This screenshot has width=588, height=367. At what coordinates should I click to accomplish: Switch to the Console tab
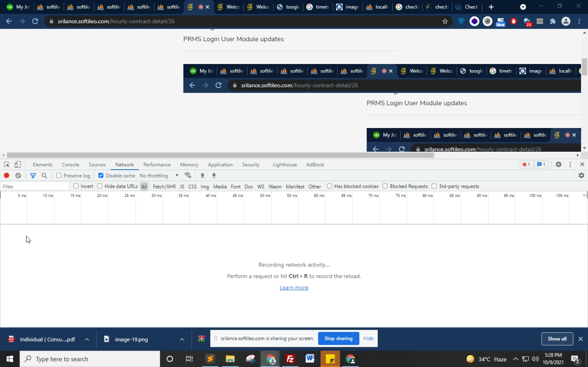(70, 164)
